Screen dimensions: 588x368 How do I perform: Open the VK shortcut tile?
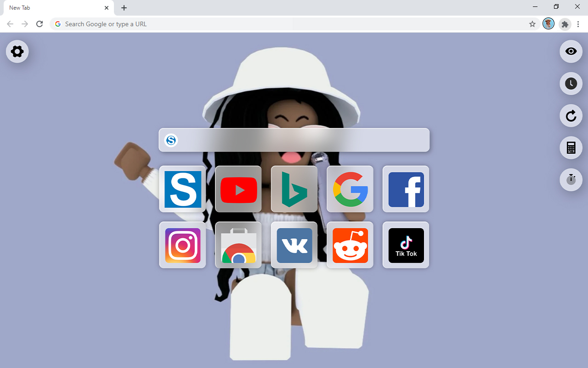click(x=294, y=245)
